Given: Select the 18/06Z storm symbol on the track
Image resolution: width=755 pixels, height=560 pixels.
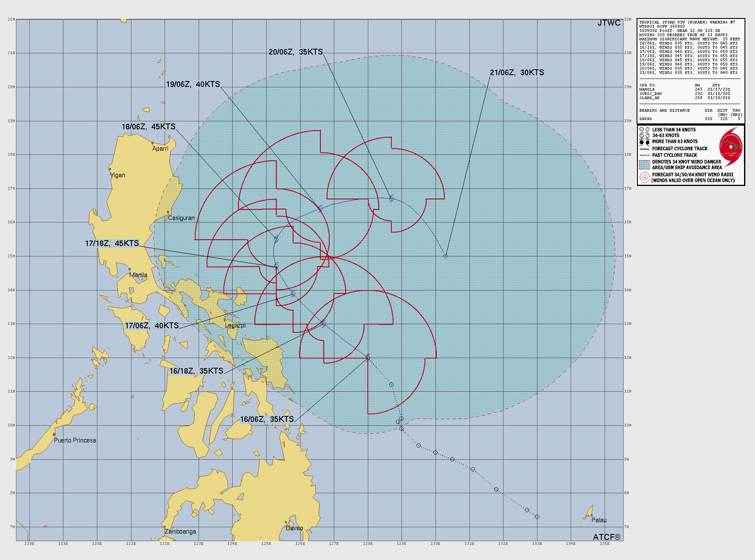Looking at the screenshot, I should (x=276, y=239).
